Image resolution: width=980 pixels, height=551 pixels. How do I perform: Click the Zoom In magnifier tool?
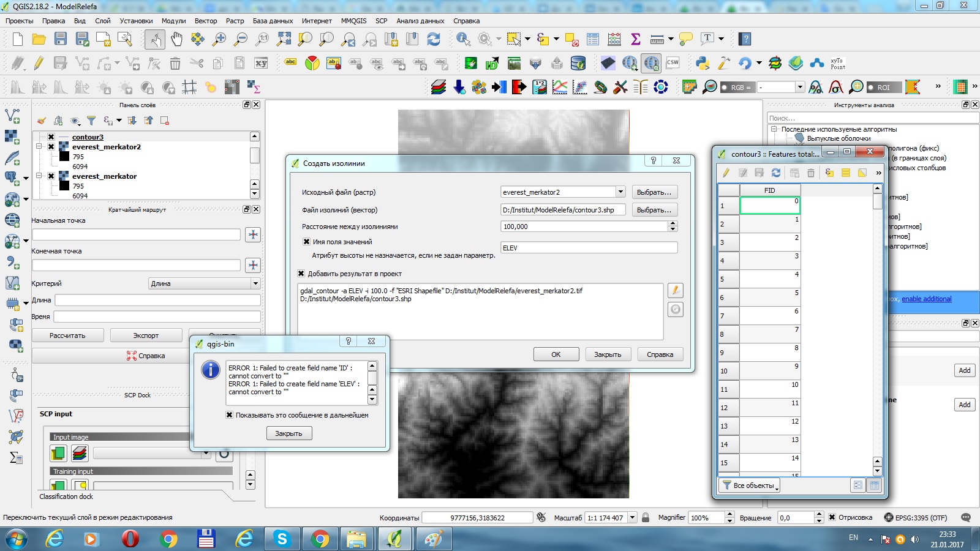pos(219,39)
